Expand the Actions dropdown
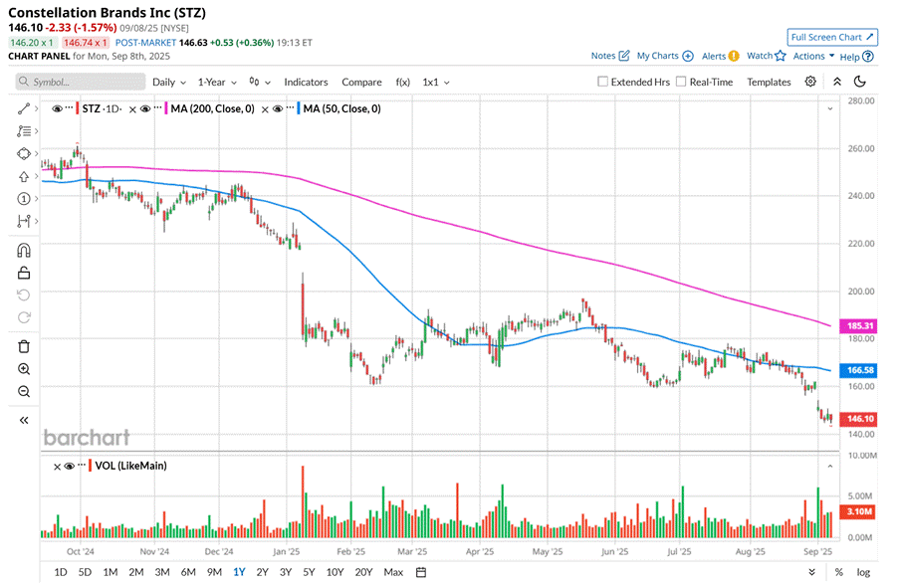 coord(813,56)
